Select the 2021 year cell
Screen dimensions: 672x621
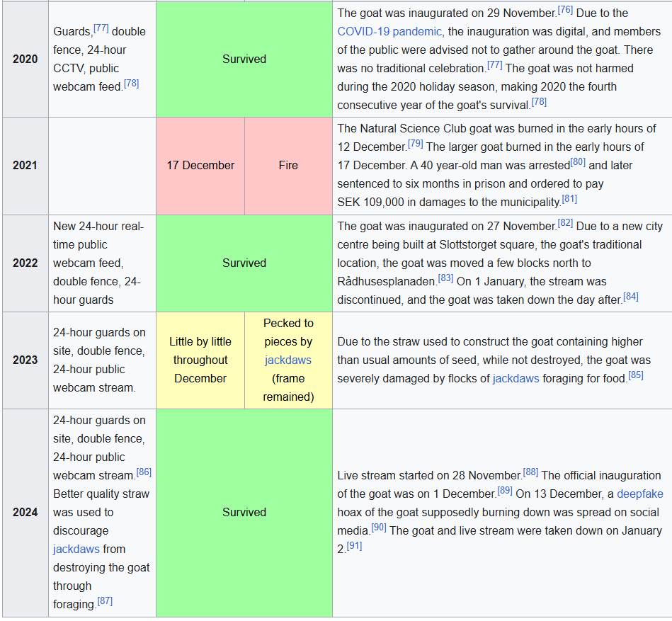25,166
